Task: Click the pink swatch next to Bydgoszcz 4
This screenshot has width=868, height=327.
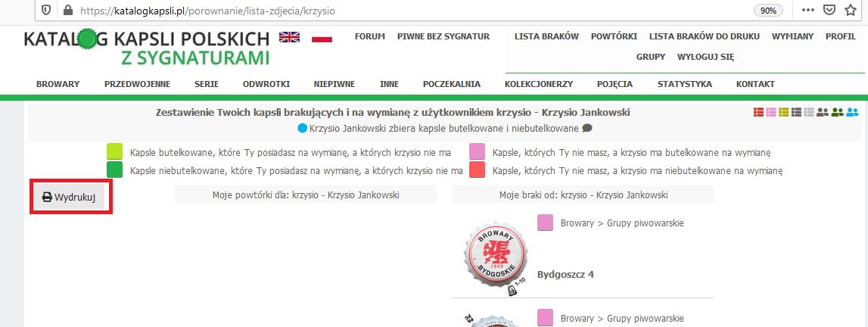Action: (545, 223)
